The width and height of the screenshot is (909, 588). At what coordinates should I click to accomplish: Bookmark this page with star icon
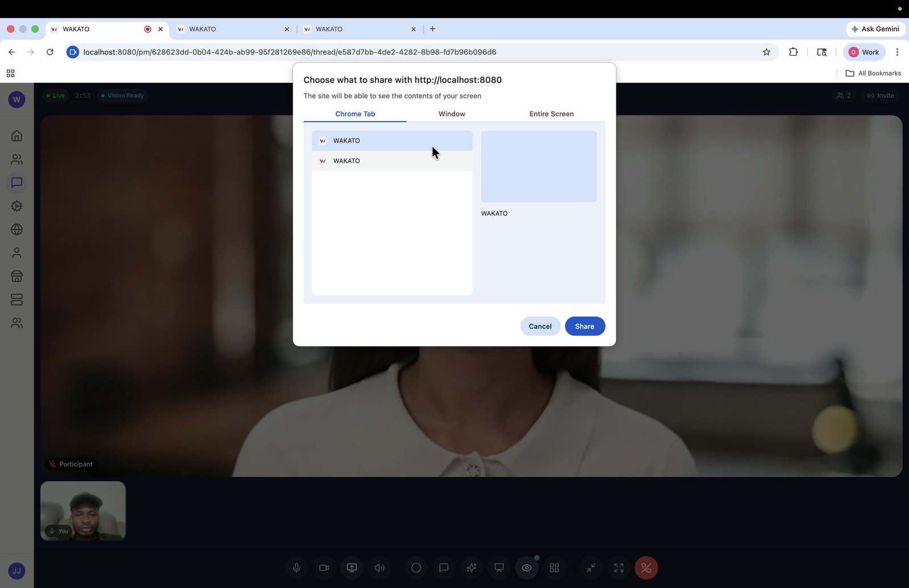(766, 52)
